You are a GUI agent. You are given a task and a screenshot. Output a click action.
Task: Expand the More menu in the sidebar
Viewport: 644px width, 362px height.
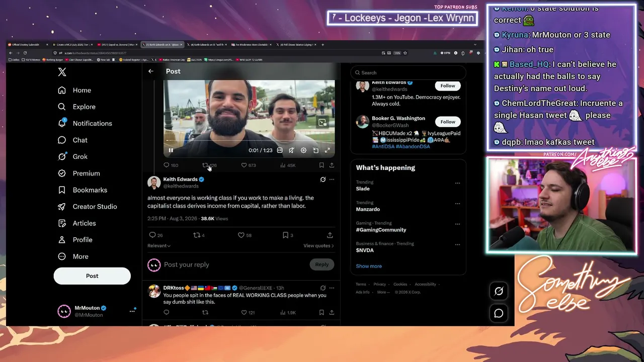tap(73, 256)
